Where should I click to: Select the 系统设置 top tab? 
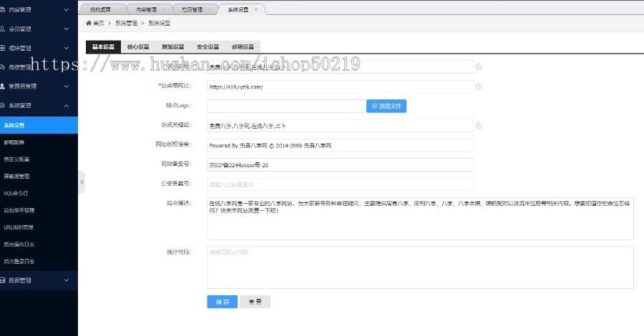pos(238,9)
